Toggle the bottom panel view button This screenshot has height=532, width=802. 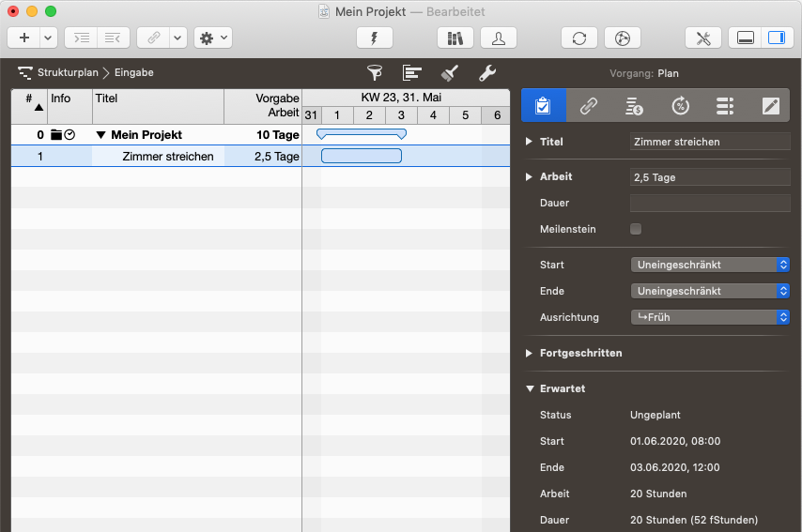747,38
